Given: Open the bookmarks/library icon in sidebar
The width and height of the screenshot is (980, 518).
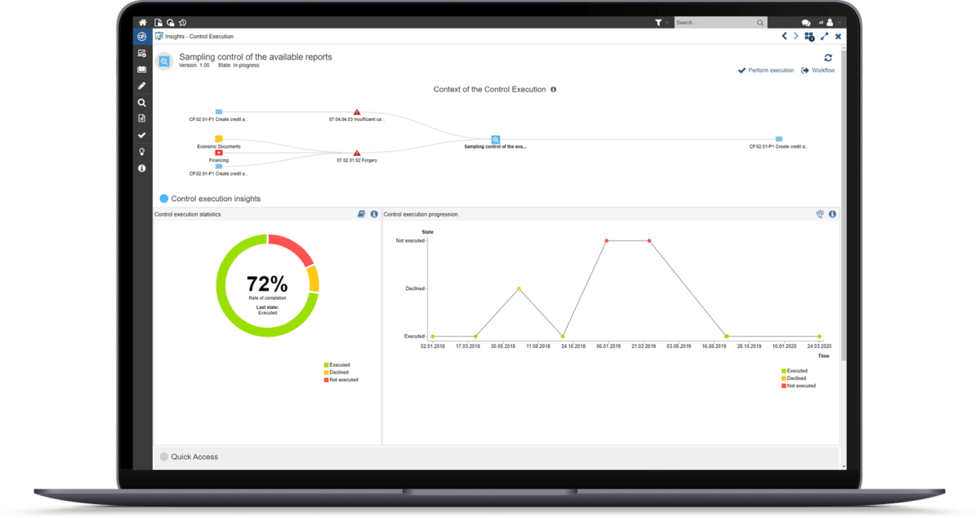Looking at the screenshot, I should 141,69.
